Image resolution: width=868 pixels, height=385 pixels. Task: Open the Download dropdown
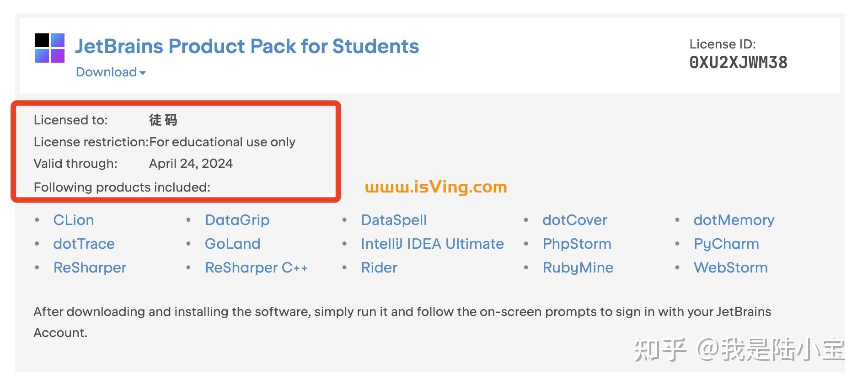pos(111,72)
